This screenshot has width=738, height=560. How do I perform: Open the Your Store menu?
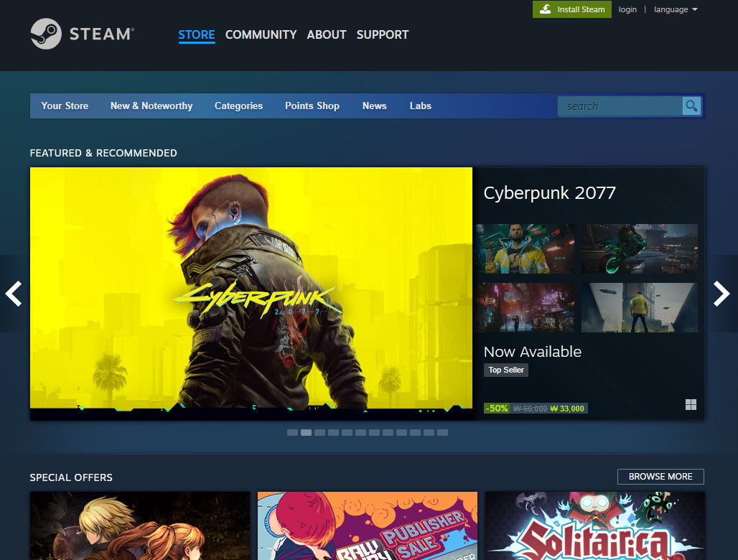(x=65, y=106)
